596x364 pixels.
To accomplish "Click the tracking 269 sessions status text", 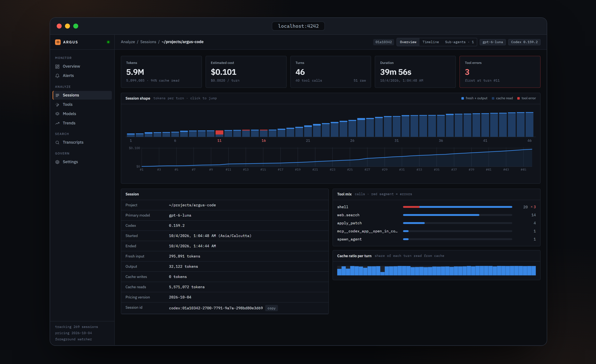I will (x=76, y=327).
